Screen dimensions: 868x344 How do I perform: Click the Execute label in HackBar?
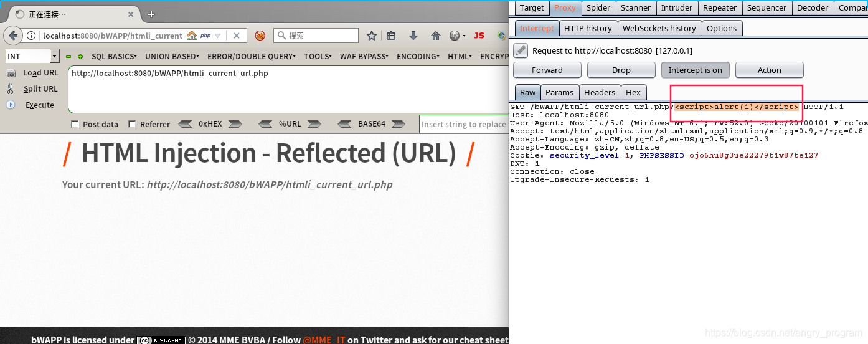pos(40,105)
